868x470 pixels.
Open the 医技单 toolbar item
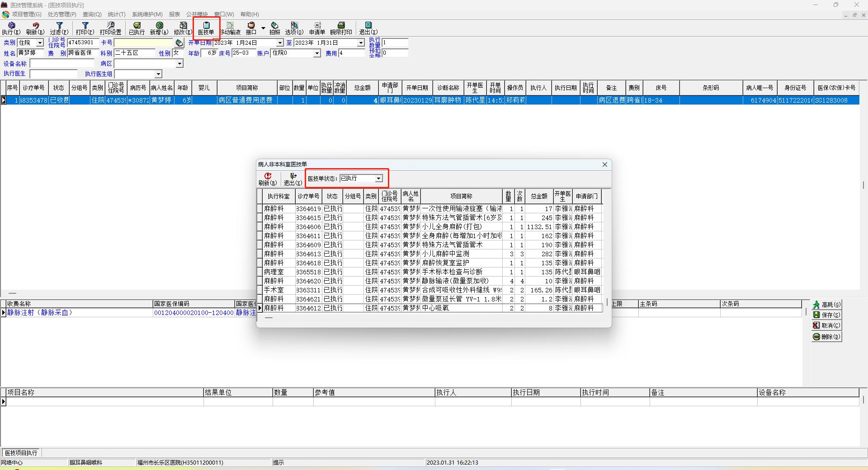tap(206, 28)
